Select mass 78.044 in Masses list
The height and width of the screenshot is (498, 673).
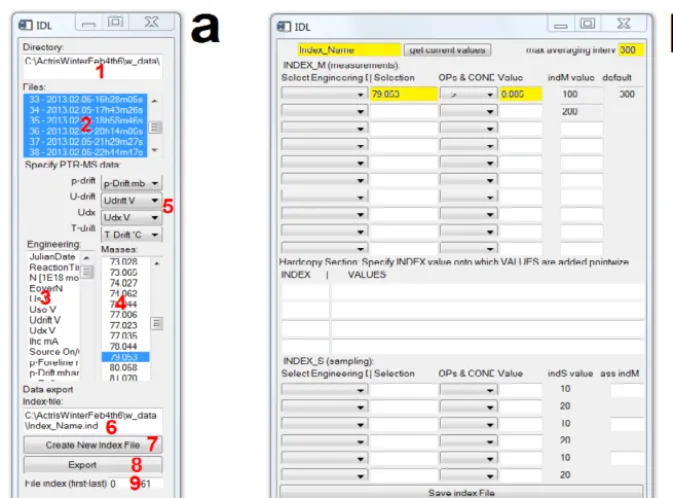click(x=124, y=346)
